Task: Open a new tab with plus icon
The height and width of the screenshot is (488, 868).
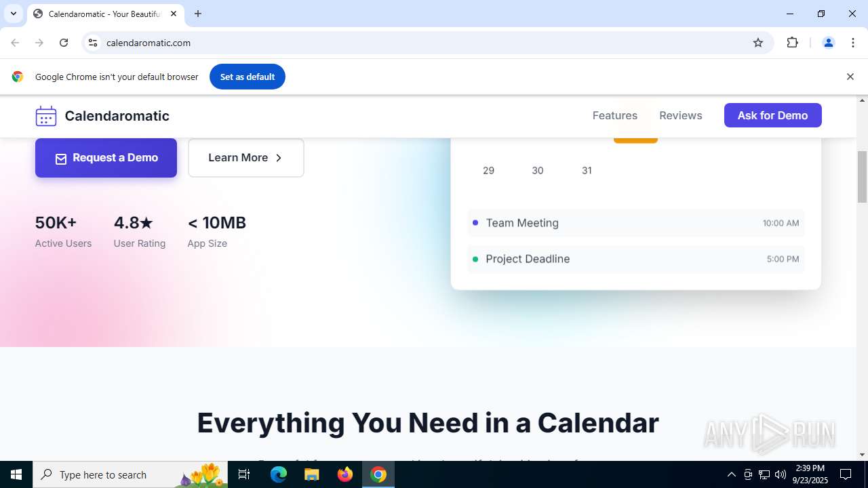Action: click(198, 14)
